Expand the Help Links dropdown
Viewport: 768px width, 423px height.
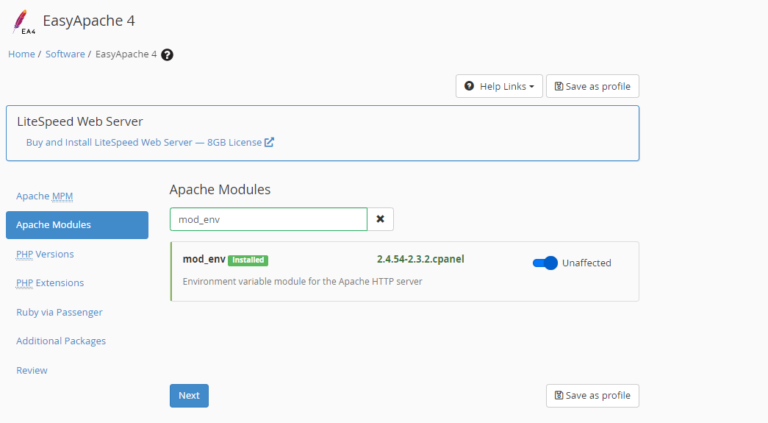499,86
